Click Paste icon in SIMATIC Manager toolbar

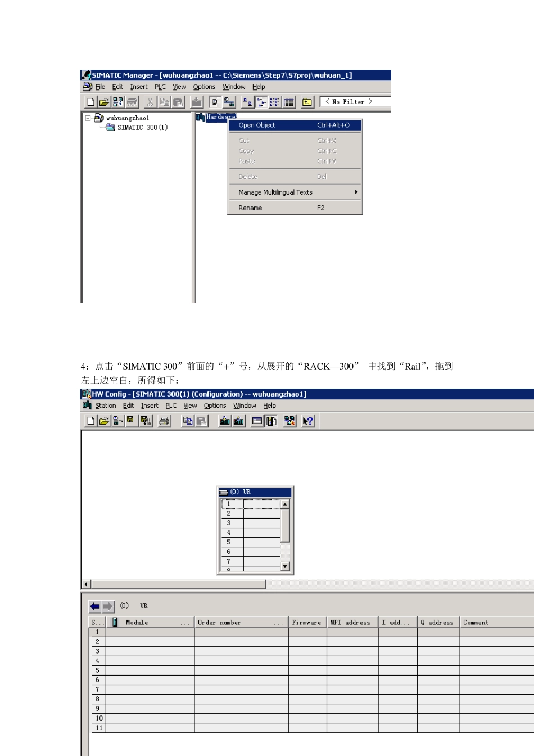pyautogui.click(x=178, y=102)
